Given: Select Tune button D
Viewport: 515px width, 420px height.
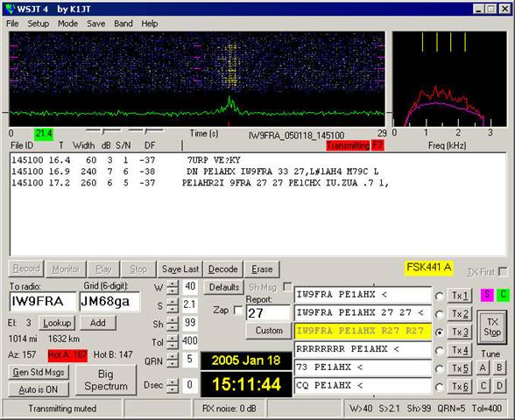Looking at the screenshot, I should (499, 386).
